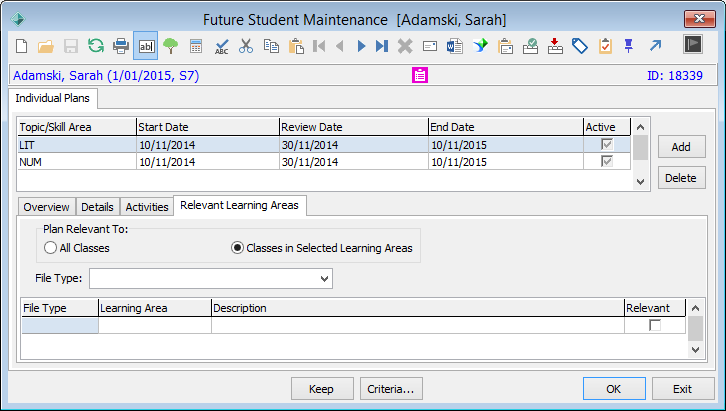Confirm with the OK button
This screenshot has width=726, height=411.
click(614, 389)
